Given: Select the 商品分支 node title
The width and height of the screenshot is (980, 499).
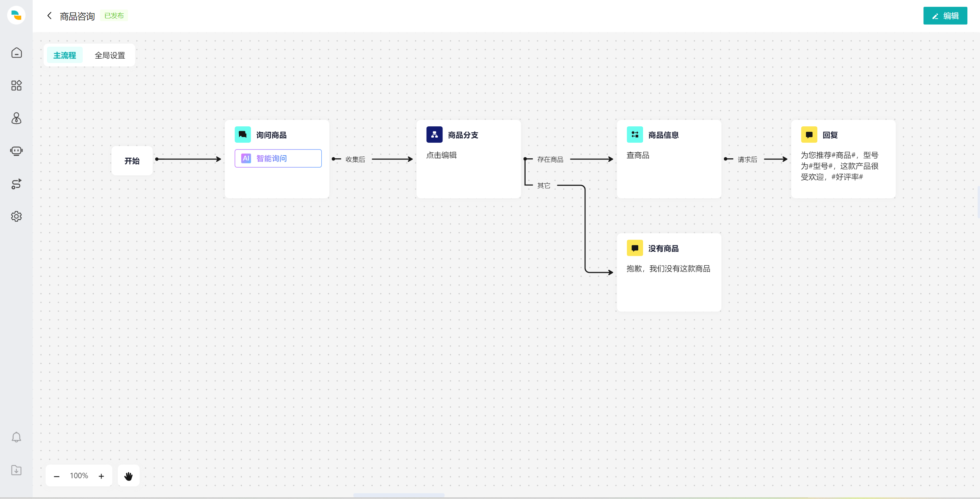Looking at the screenshot, I should 463,135.
